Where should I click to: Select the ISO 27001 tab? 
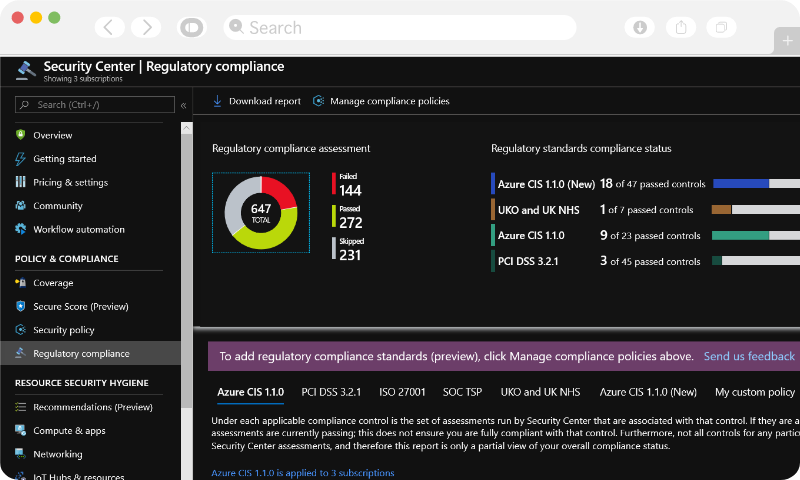coord(402,392)
